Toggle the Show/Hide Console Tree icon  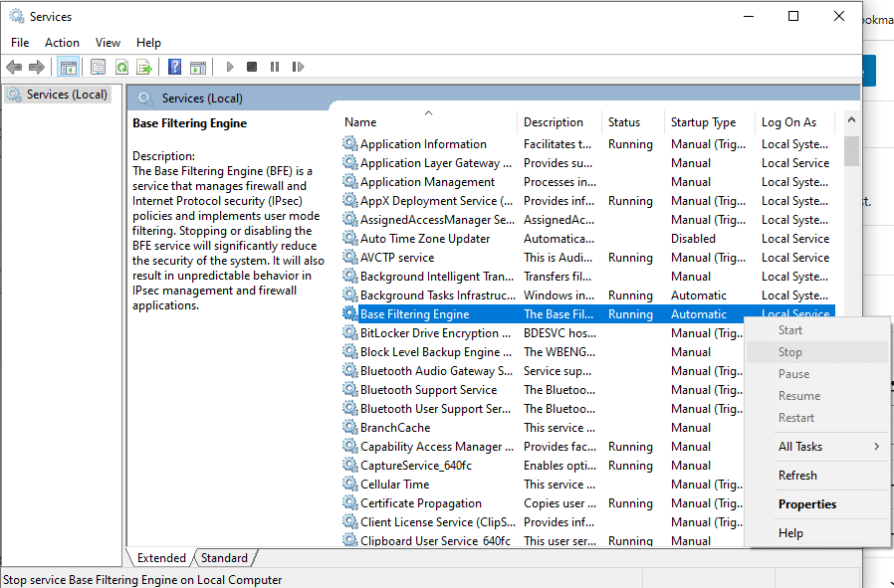[68, 67]
